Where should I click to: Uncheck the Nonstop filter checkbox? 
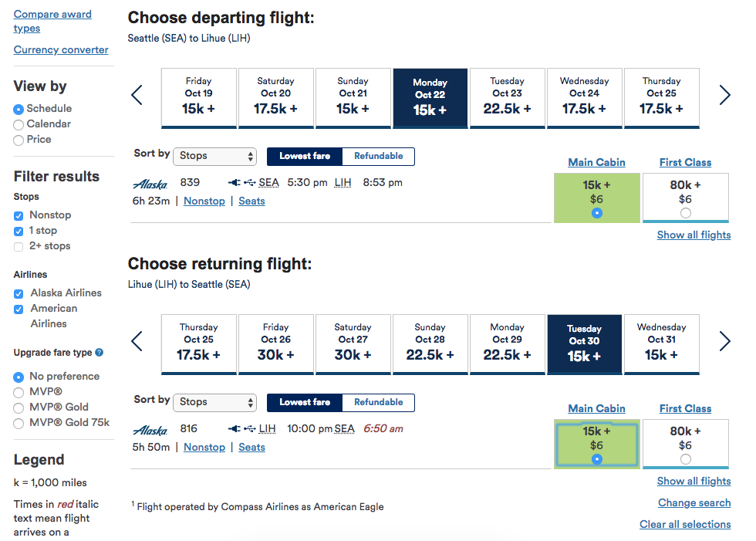pos(19,215)
